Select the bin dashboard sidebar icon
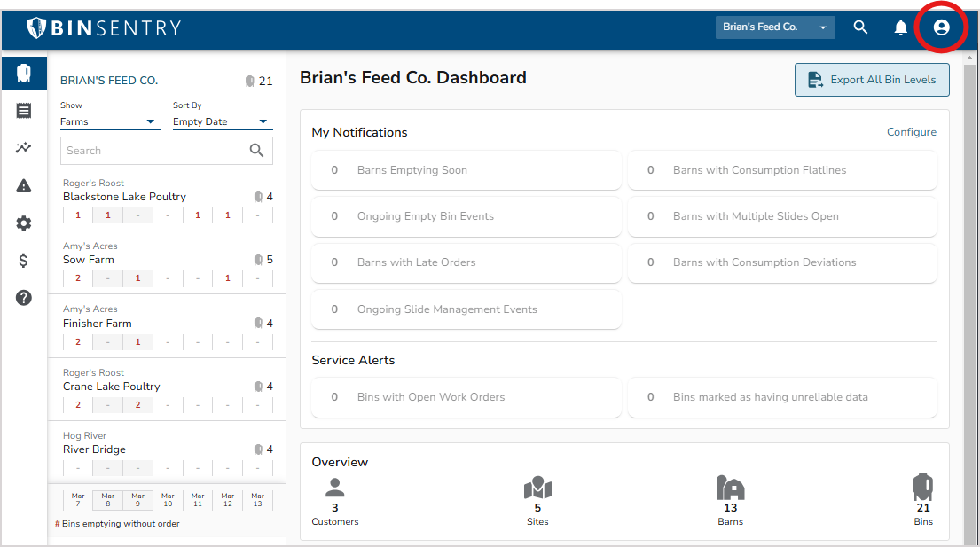The image size is (980, 547). click(x=24, y=73)
